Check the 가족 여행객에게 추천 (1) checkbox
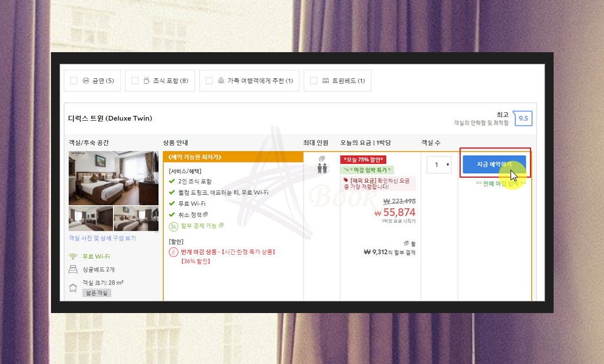This screenshot has width=604, height=364. pos(209,81)
